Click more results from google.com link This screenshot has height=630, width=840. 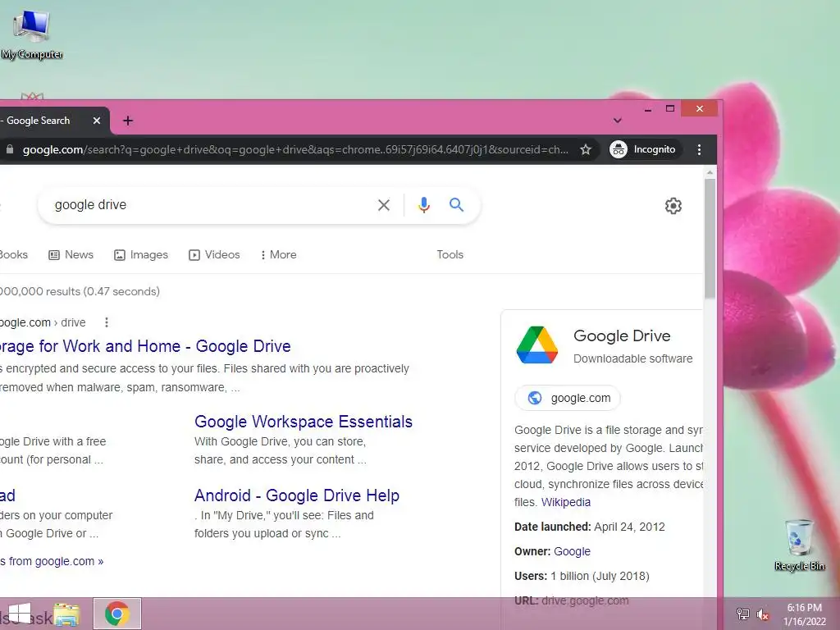[x=52, y=561]
